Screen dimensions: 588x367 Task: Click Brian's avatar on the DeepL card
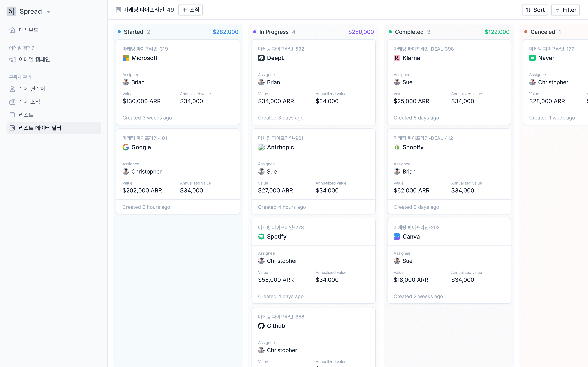pyautogui.click(x=261, y=82)
